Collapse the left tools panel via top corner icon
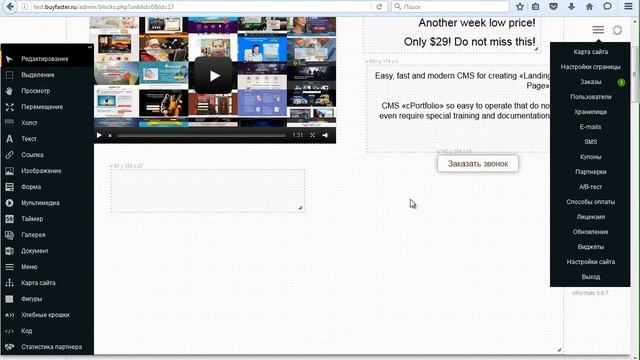 (90, 47)
